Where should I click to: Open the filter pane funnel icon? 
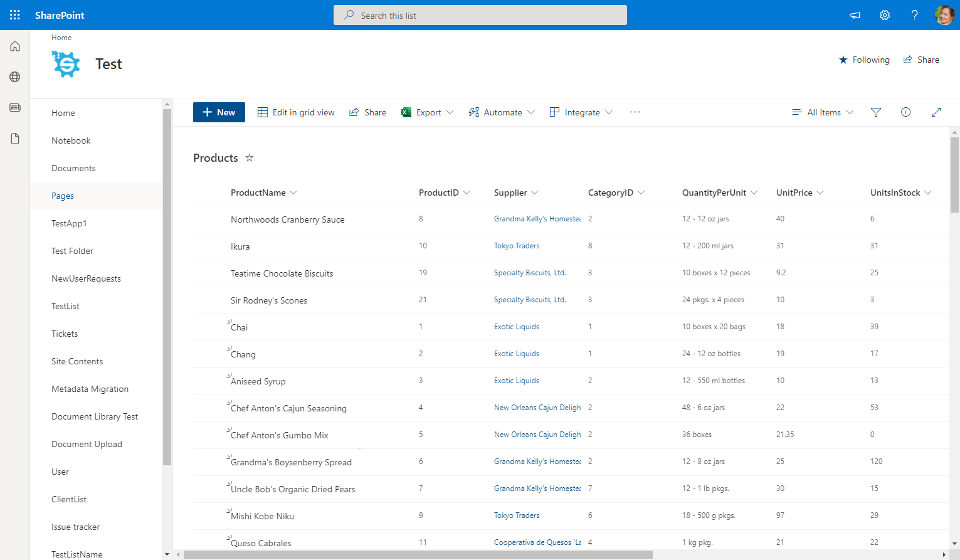(876, 112)
